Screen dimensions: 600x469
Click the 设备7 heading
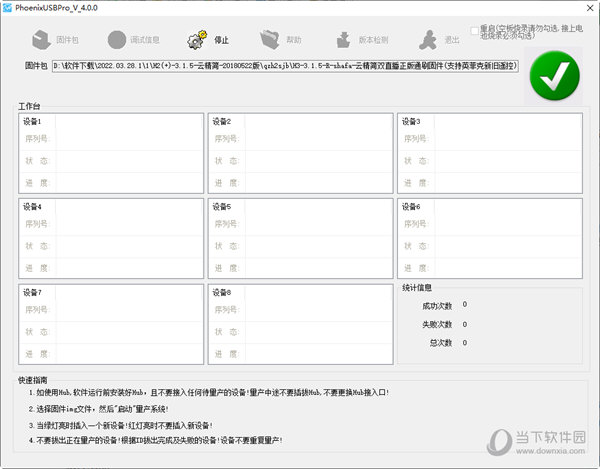[32, 293]
